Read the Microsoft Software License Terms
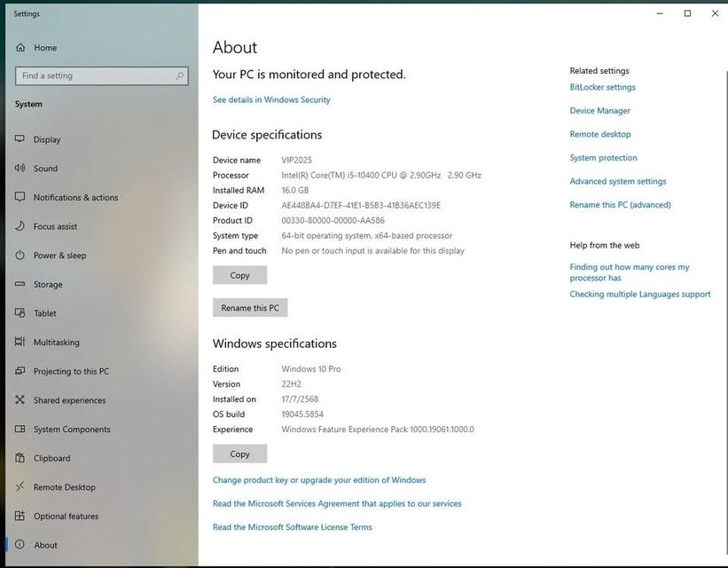The image size is (728, 568). [x=292, y=526]
